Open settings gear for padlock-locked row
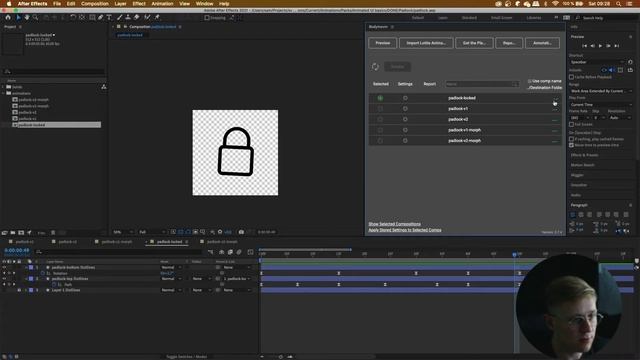 click(x=405, y=98)
